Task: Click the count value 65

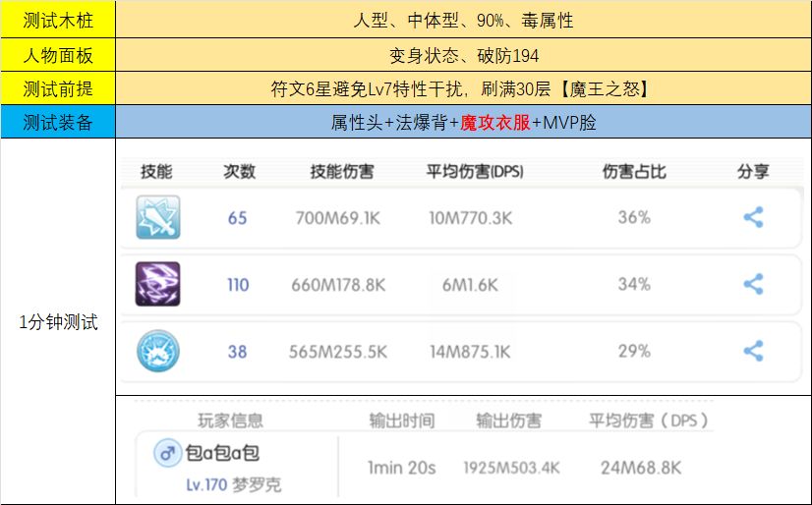Action: [x=237, y=218]
